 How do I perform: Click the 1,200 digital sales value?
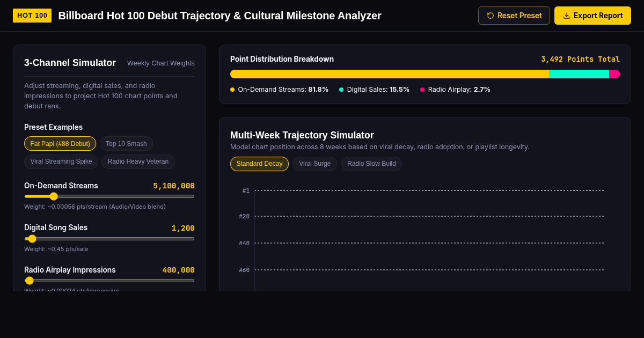pyautogui.click(x=183, y=229)
